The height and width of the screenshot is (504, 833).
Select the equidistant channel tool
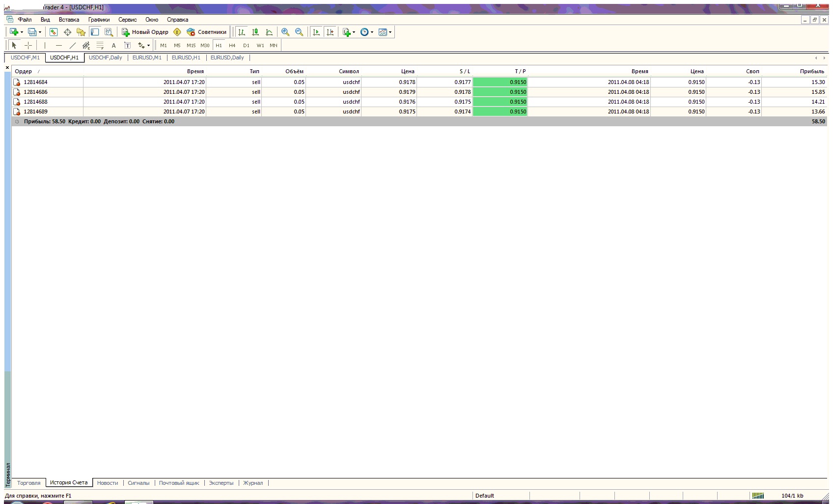click(x=86, y=45)
